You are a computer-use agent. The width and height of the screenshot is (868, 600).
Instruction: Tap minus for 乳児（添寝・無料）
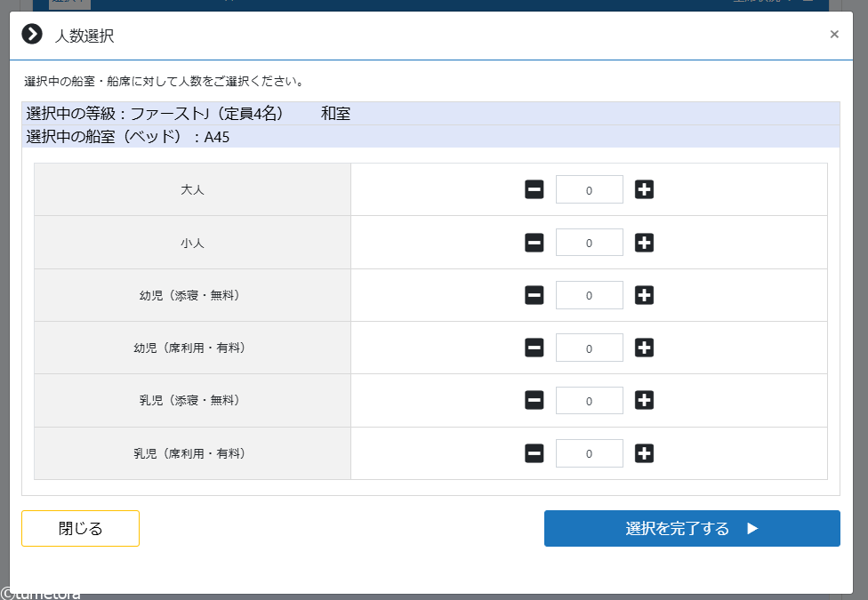pos(534,401)
